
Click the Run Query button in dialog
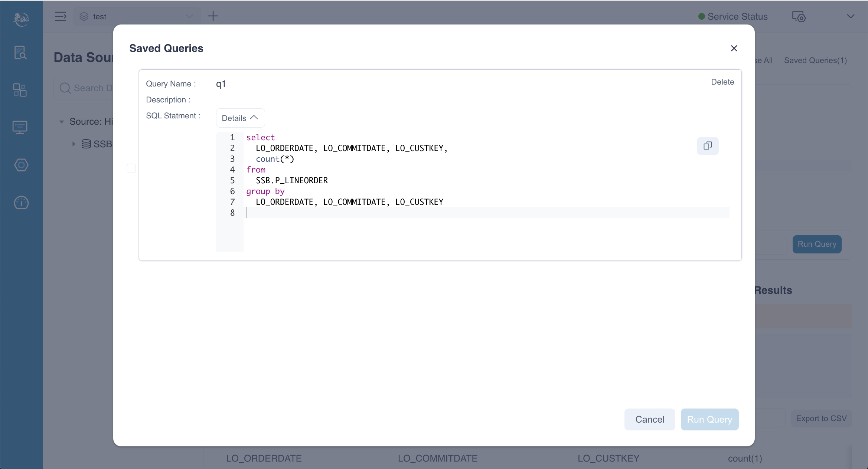(x=709, y=419)
